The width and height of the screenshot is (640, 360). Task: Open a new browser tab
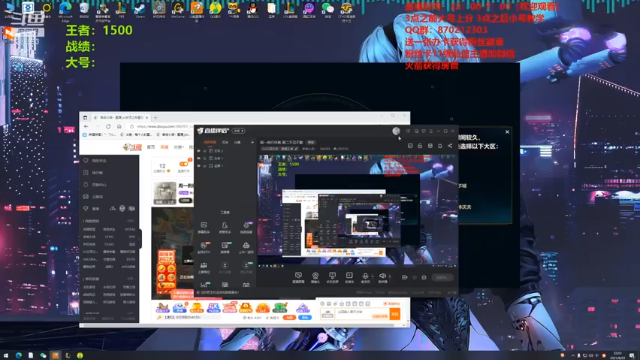156,118
